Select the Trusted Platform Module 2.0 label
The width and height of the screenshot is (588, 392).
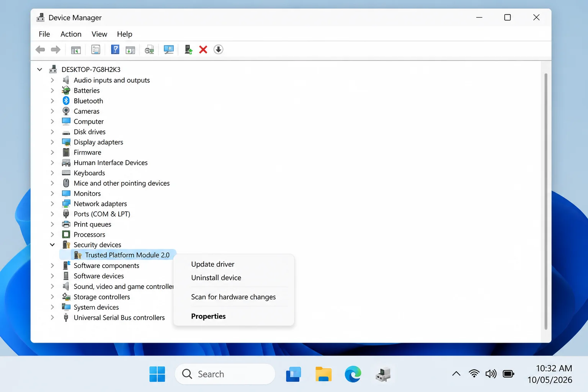(127, 255)
